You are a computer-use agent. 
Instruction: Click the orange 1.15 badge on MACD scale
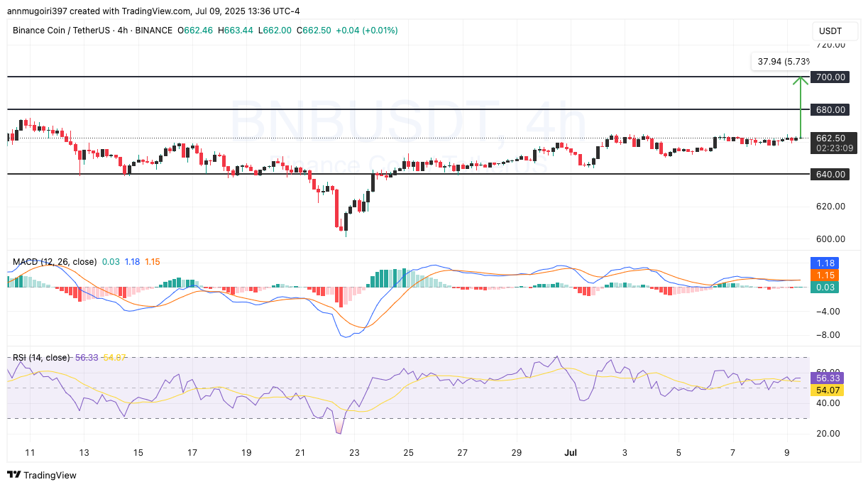[825, 275]
